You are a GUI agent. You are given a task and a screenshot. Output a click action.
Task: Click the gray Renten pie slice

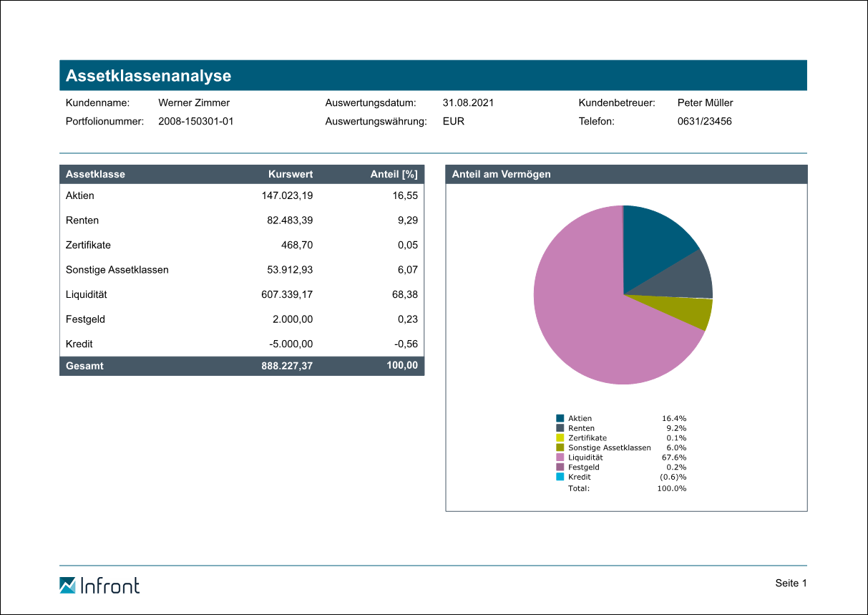click(687, 279)
